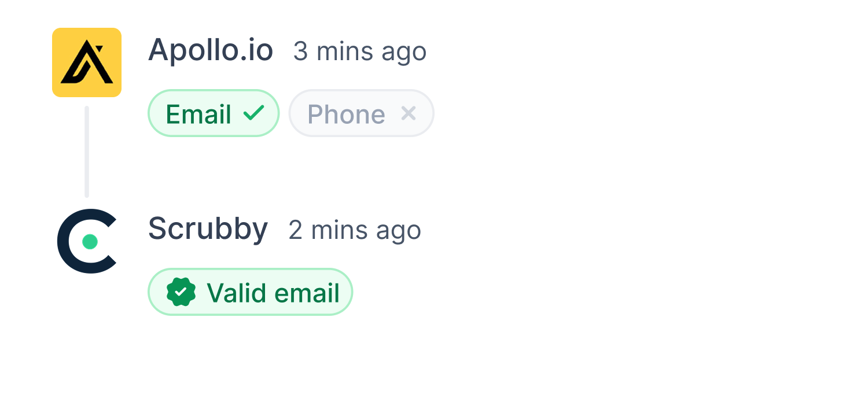
Task: Expand the Scrubby activity entry
Action: [x=208, y=229]
